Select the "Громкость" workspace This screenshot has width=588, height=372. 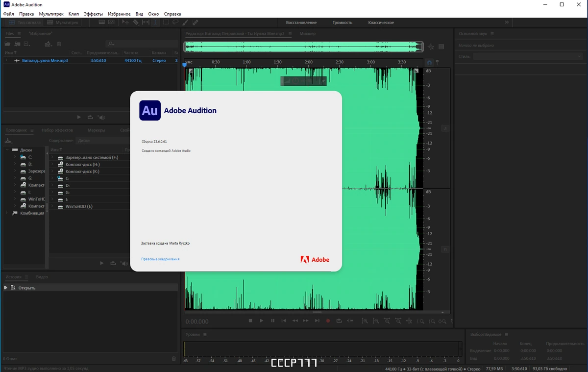pyautogui.click(x=342, y=23)
